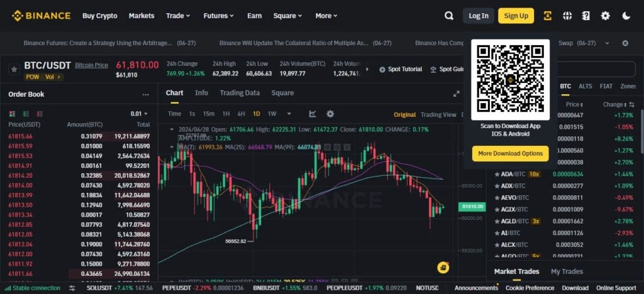Show both buy and sell orders view
The width and height of the screenshot is (644, 294).
pos(13,114)
